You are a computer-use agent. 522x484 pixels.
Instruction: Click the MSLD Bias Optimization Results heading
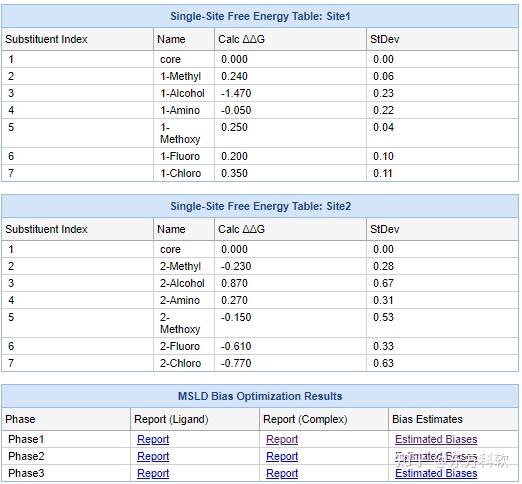pos(260,396)
